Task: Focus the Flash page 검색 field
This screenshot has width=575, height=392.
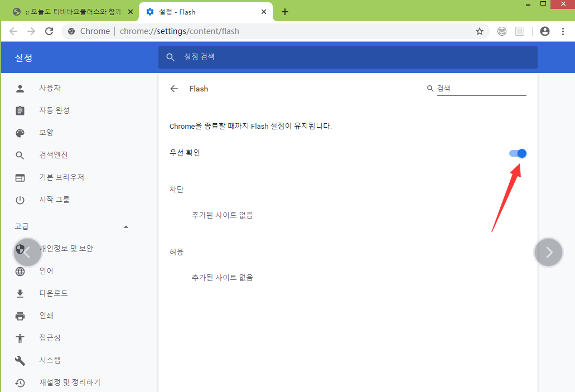Action: (481, 88)
